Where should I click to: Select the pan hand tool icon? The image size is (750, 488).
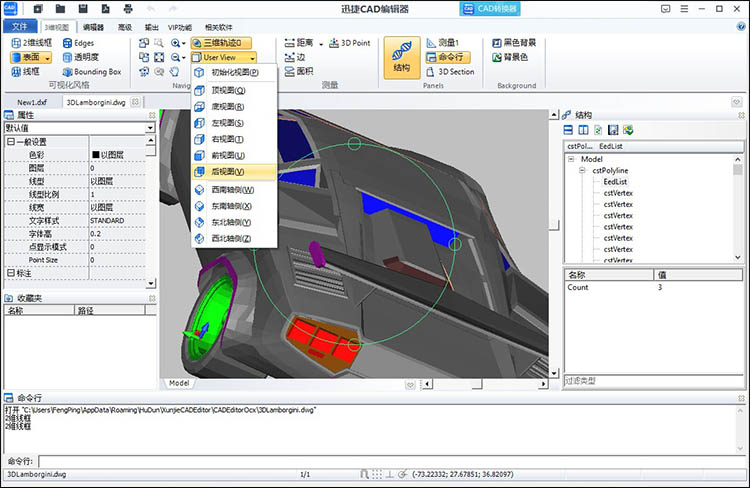click(174, 72)
